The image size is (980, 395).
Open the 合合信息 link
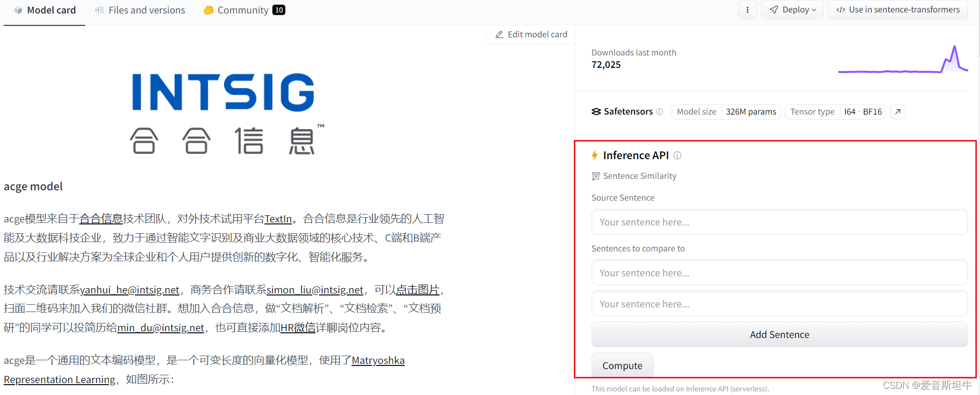[101, 219]
